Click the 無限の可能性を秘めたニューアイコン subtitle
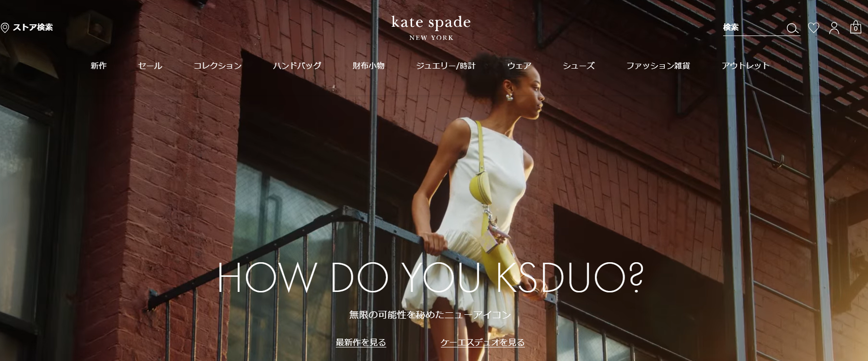The height and width of the screenshot is (361, 868). point(430,315)
